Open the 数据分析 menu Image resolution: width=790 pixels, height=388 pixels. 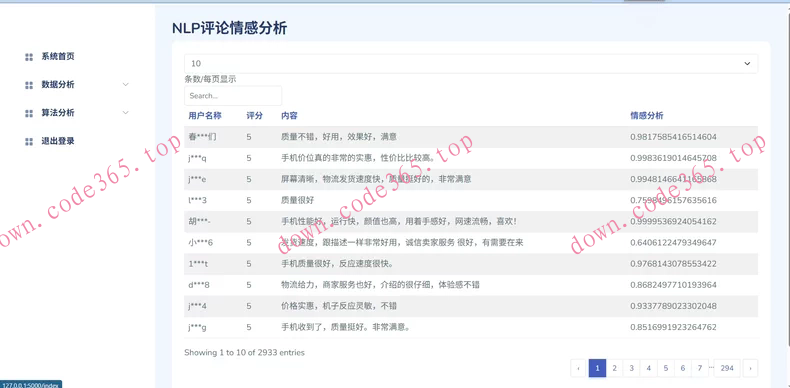click(58, 85)
